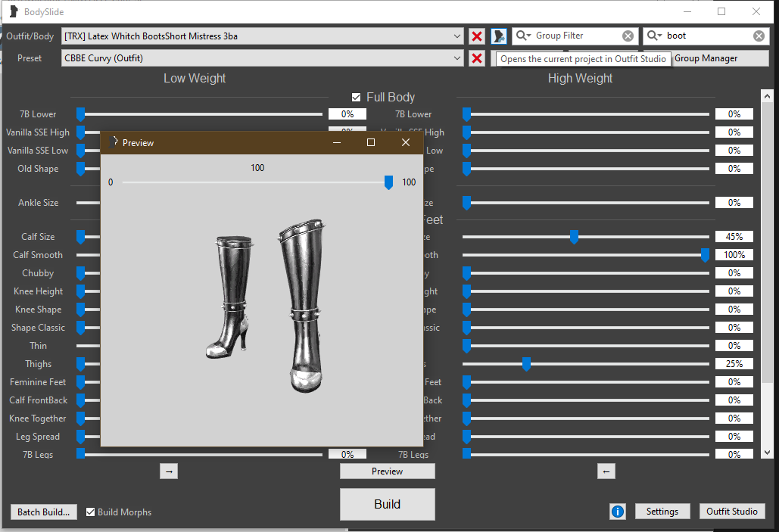This screenshot has width=779, height=532.
Task: Adjust the high weight Vanilla SSE High slider
Action: tap(466, 132)
